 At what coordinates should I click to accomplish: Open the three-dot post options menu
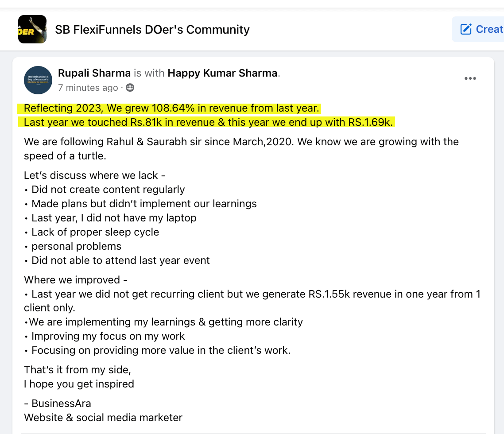point(470,79)
